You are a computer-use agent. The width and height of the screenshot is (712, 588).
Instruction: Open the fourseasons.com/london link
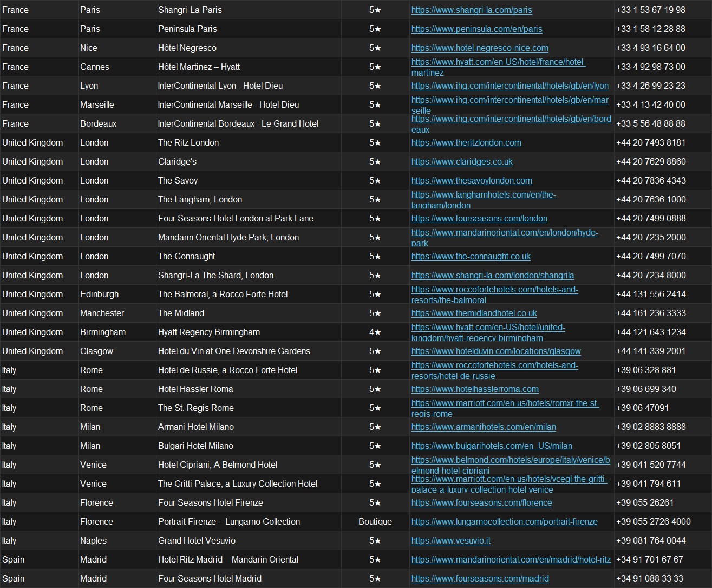click(479, 218)
